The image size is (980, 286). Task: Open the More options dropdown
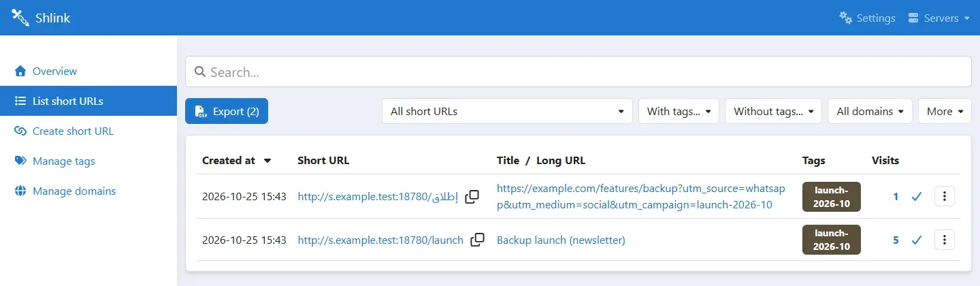[x=945, y=111]
